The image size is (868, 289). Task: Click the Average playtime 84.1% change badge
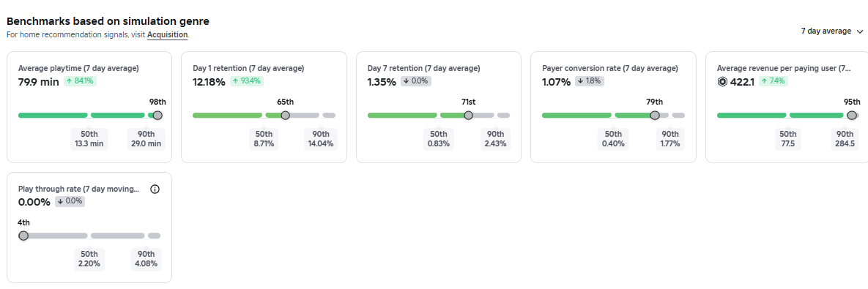pyautogui.click(x=80, y=81)
